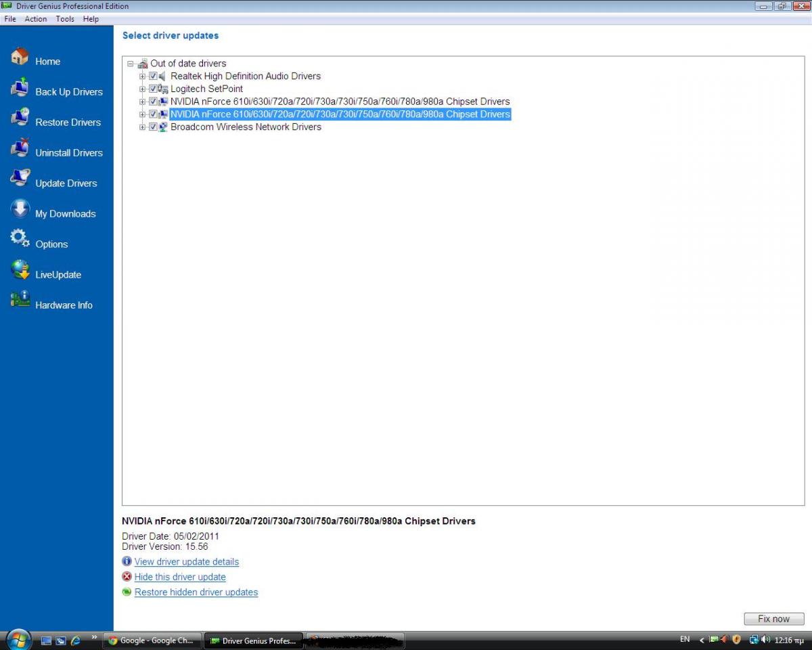The height and width of the screenshot is (650, 812).
Task: Click the EN language indicator on taskbar
Action: [x=685, y=639]
